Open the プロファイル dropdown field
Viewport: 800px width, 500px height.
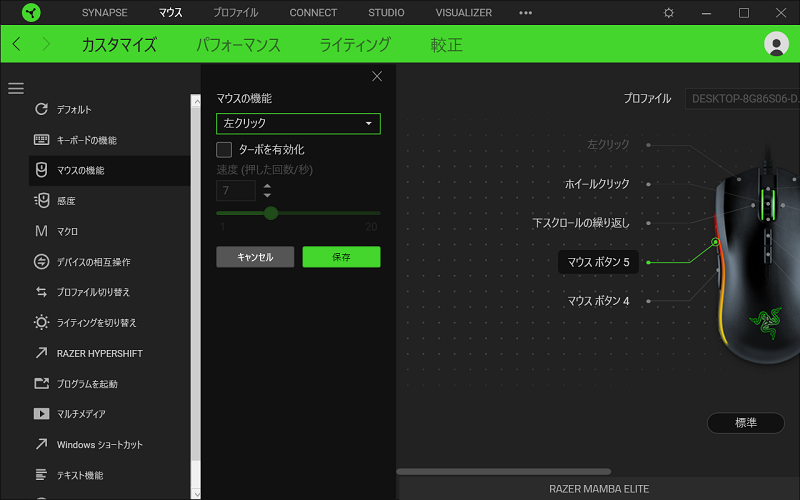click(742, 98)
